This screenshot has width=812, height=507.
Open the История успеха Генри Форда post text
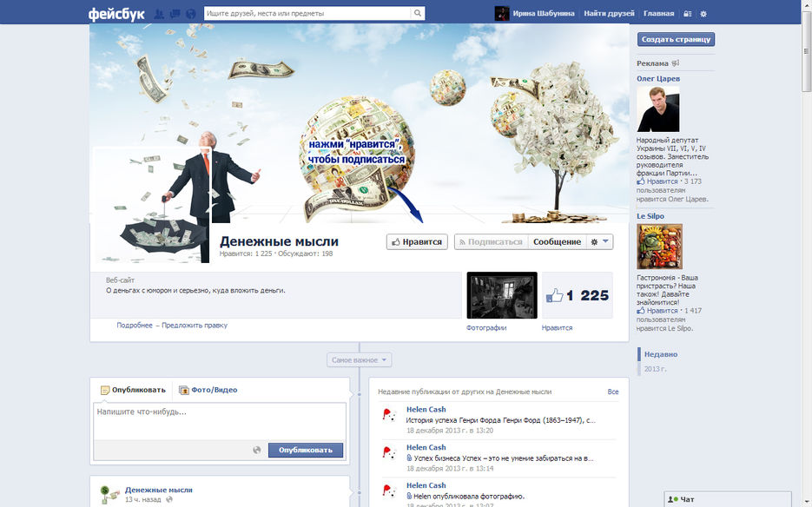(501, 420)
